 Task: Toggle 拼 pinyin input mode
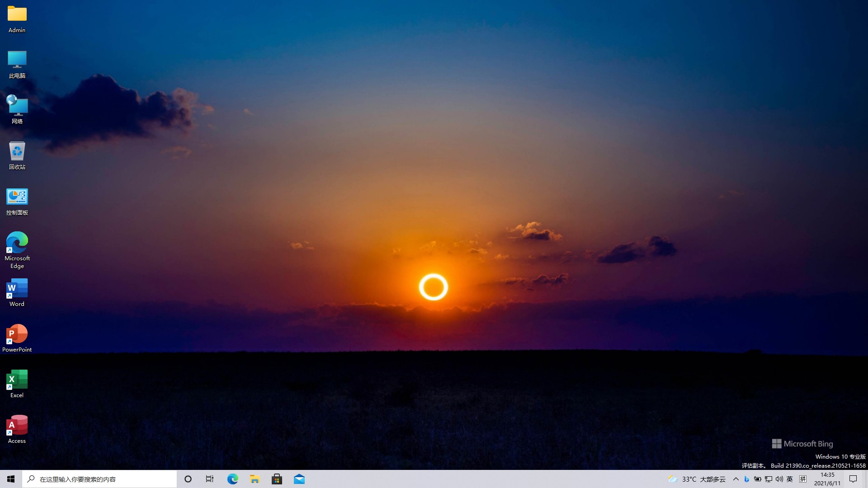coord(803,479)
